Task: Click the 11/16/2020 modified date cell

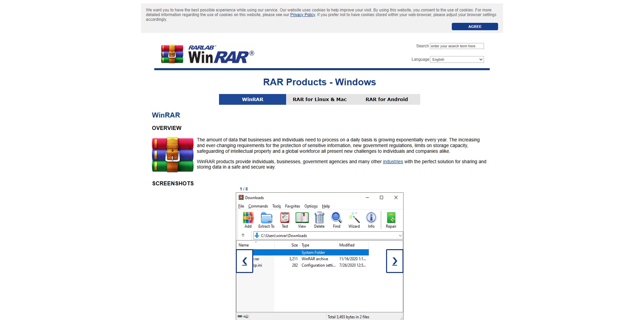Action: coord(353,259)
